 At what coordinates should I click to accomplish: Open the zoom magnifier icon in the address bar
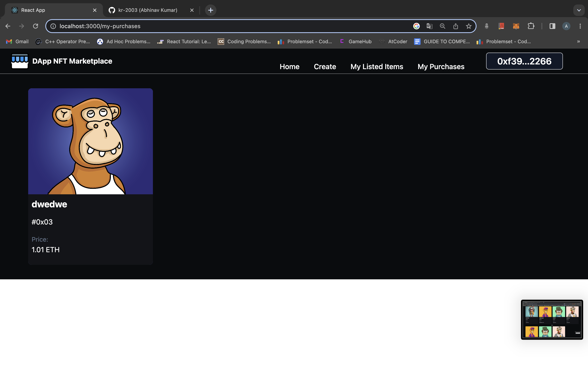point(442,26)
